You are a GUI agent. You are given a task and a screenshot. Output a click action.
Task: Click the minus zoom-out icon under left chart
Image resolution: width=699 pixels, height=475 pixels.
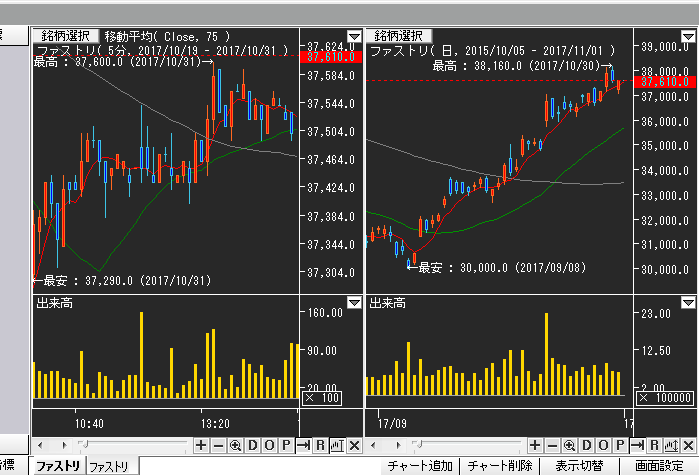218,445
